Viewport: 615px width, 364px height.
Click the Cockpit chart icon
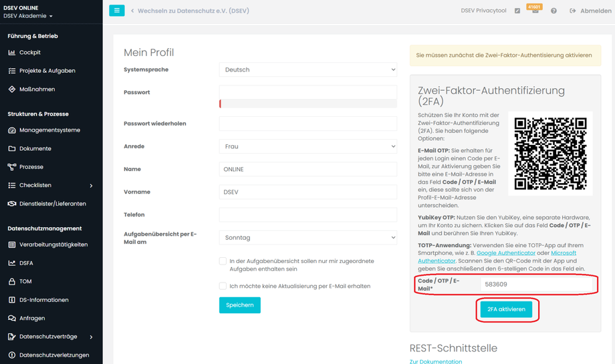[x=12, y=53]
